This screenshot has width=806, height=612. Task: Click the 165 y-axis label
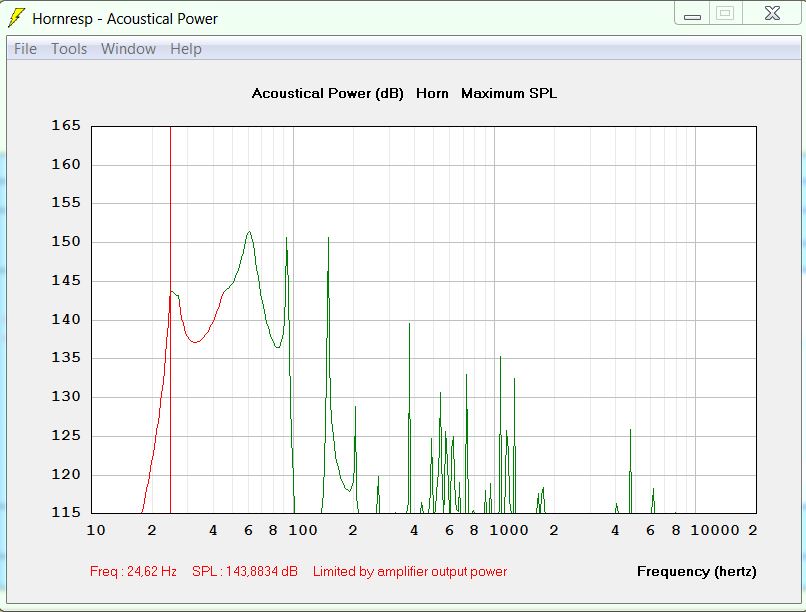[66, 125]
